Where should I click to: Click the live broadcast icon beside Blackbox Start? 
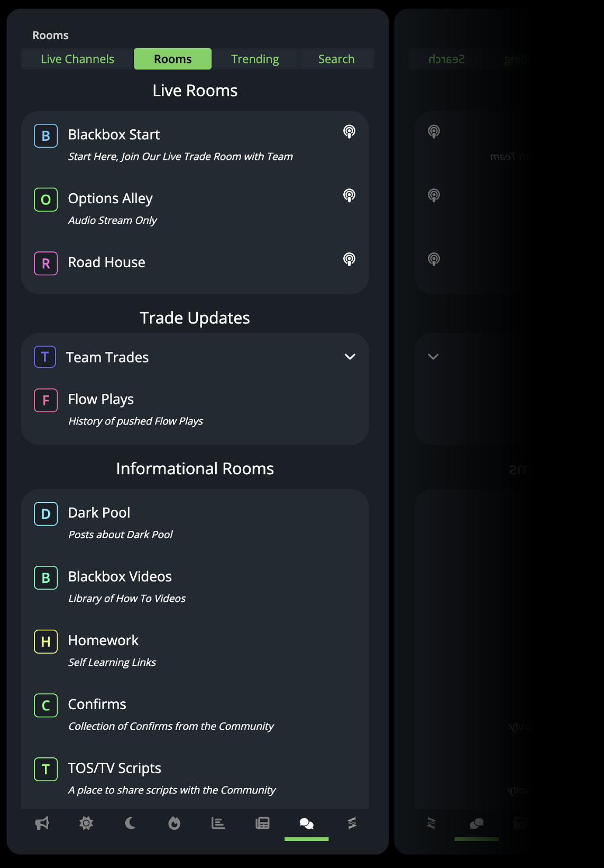click(349, 132)
